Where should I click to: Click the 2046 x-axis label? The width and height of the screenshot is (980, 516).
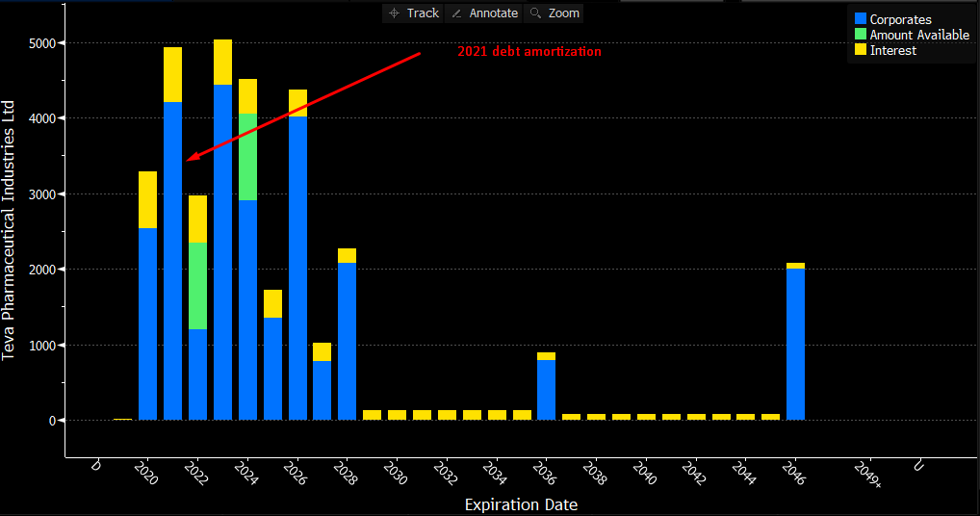(793, 473)
